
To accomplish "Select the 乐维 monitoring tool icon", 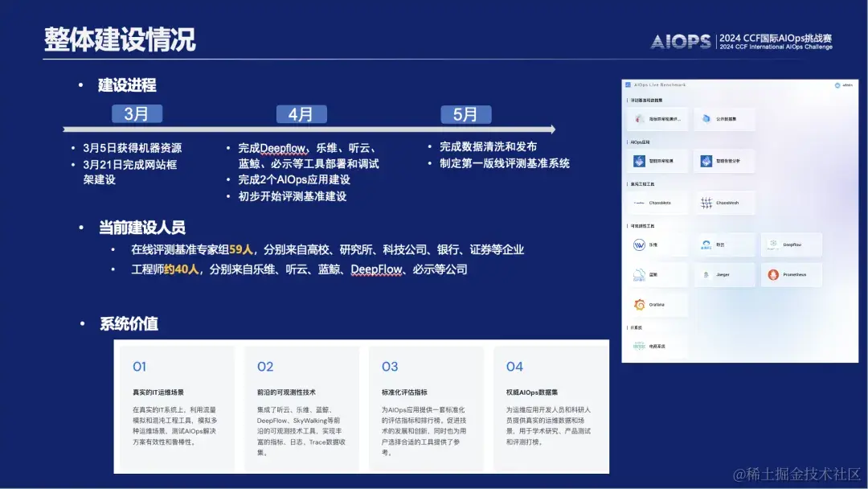I will point(637,244).
